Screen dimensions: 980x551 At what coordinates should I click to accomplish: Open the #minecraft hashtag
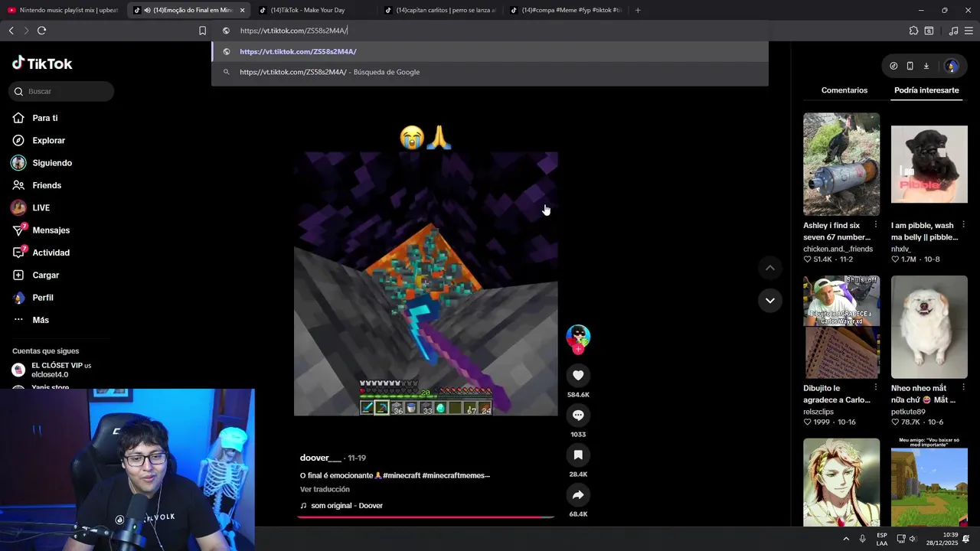(x=400, y=475)
